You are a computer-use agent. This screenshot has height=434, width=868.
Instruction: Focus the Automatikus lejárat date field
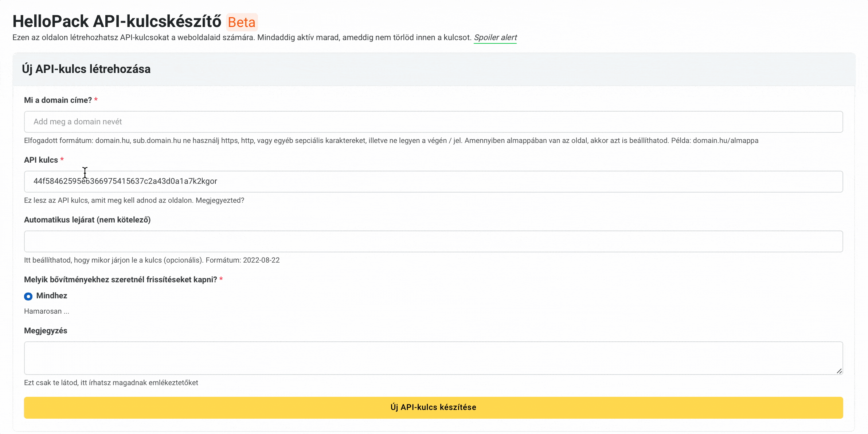point(433,241)
